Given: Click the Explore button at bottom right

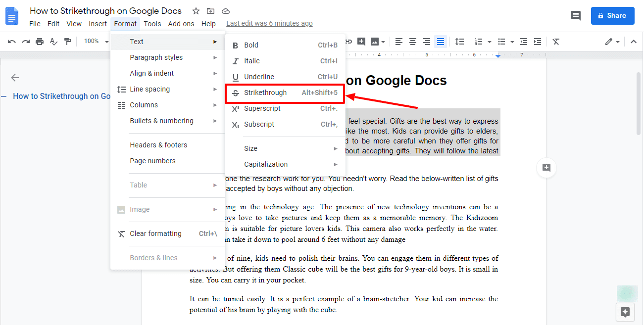Looking at the screenshot, I should [x=625, y=312].
